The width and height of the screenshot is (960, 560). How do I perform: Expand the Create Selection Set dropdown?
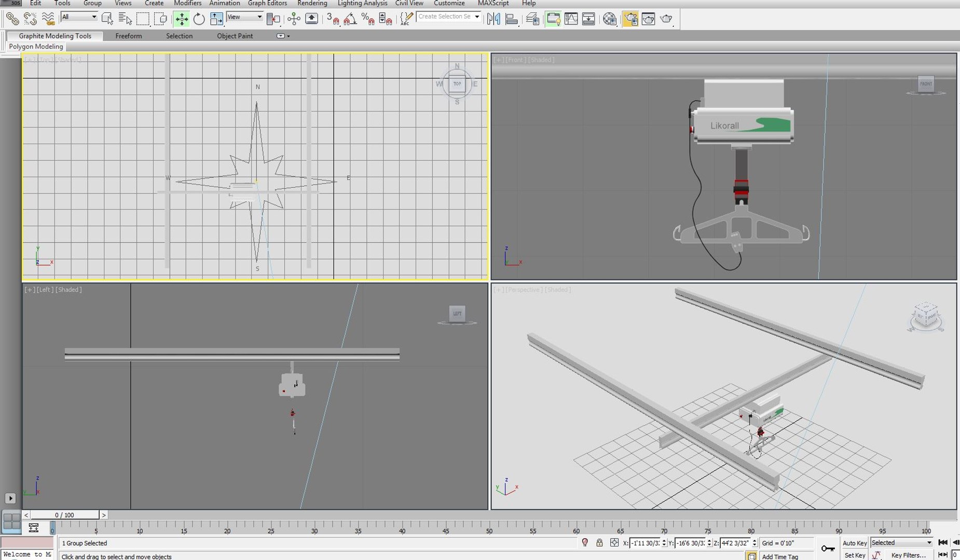(477, 17)
